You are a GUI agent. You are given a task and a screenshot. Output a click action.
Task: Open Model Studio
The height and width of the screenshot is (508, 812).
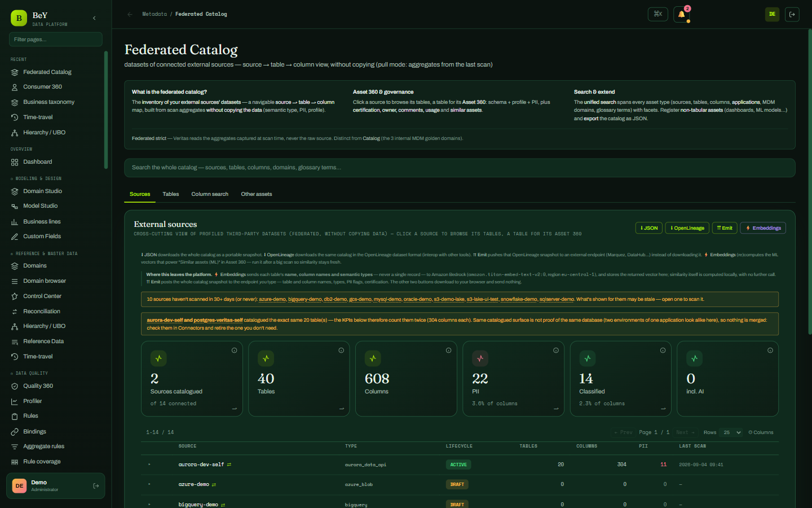[40, 206]
